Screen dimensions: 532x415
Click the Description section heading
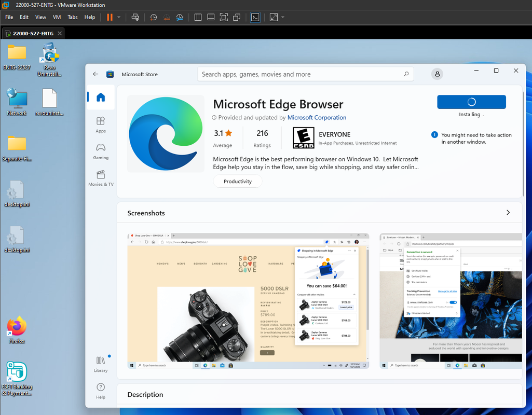point(145,394)
